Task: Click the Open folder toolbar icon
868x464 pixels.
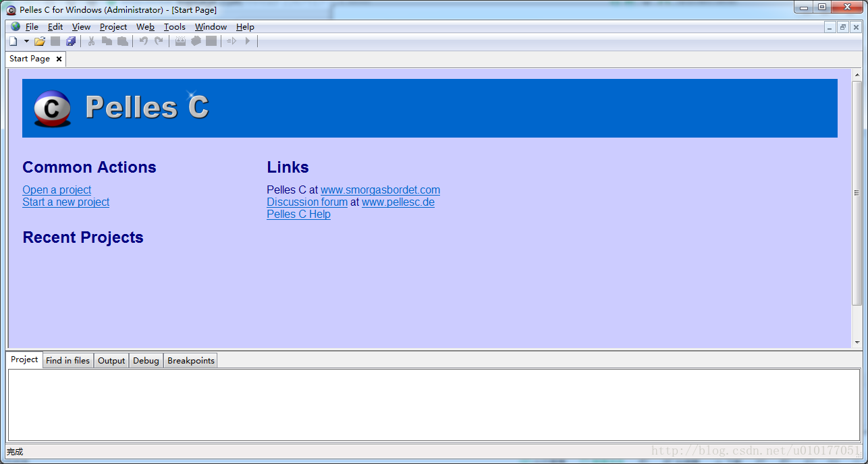Action: (x=40, y=42)
